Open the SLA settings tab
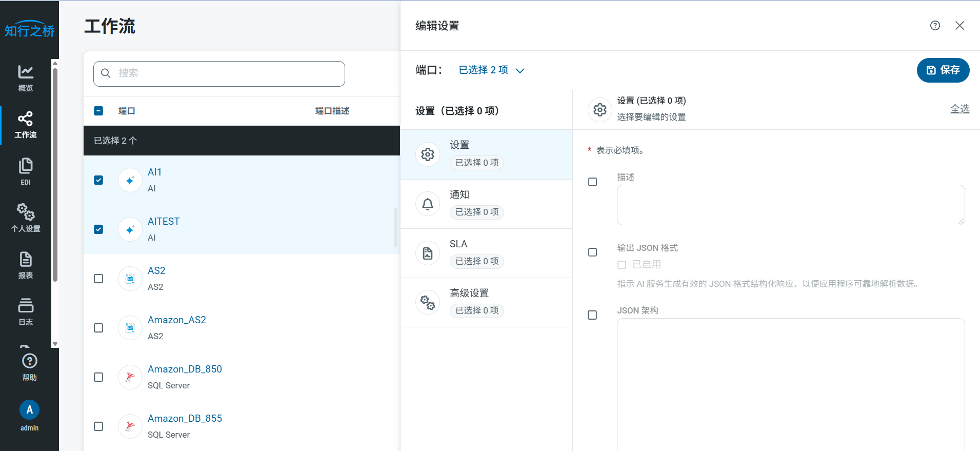Viewport: 980px width, 451px height. point(486,253)
